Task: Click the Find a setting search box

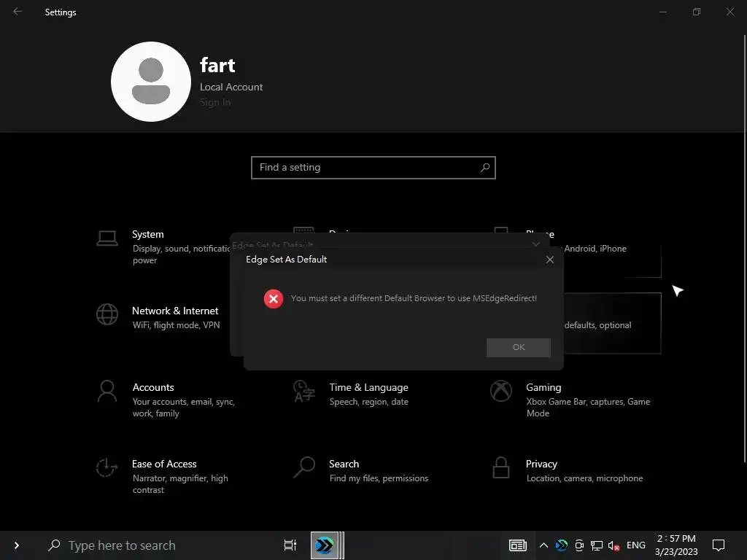Action: pyautogui.click(x=373, y=168)
